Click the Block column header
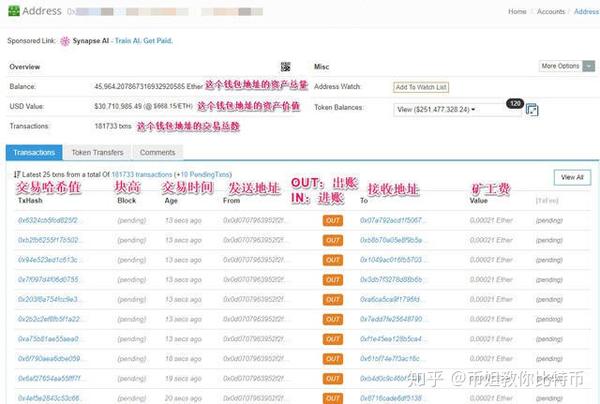 127,200
